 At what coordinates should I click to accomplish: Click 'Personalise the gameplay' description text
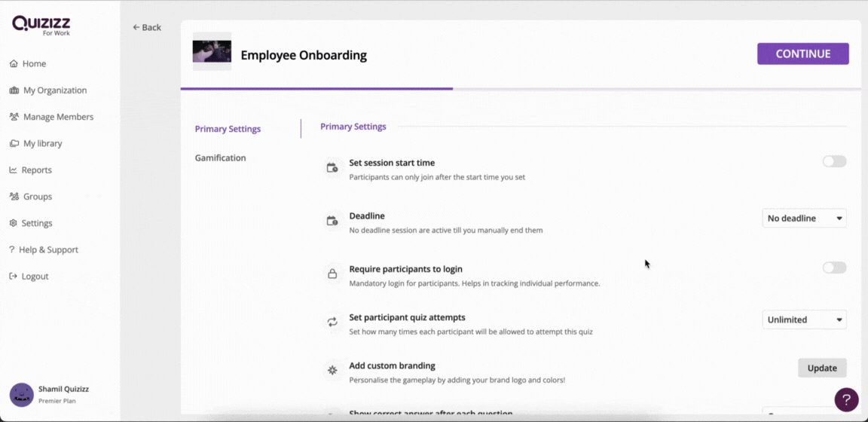pyautogui.click(x=457, y=380)
